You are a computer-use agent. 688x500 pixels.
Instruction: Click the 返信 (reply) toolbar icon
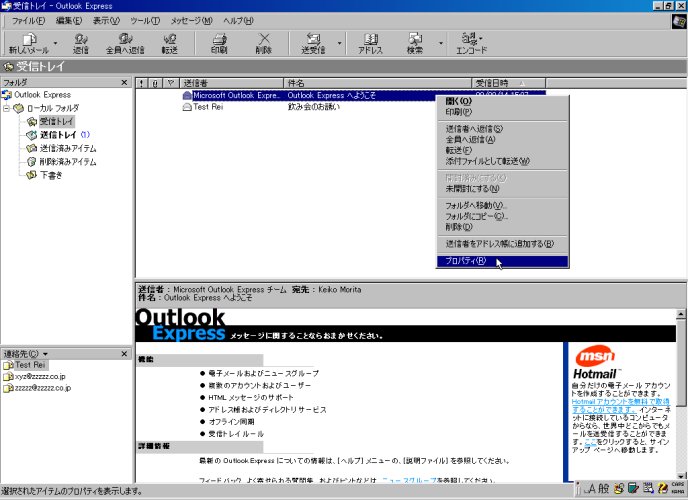point(81,43)
